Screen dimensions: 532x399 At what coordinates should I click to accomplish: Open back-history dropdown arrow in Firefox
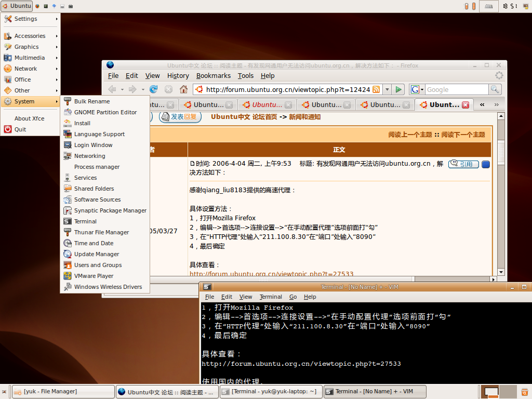click(x=122, y=89)
